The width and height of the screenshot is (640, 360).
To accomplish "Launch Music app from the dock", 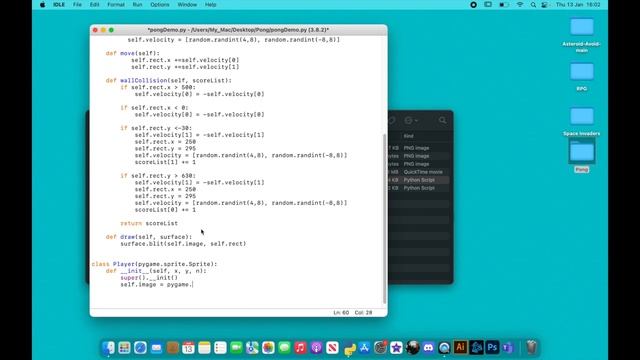I will (x=300, y=348).
